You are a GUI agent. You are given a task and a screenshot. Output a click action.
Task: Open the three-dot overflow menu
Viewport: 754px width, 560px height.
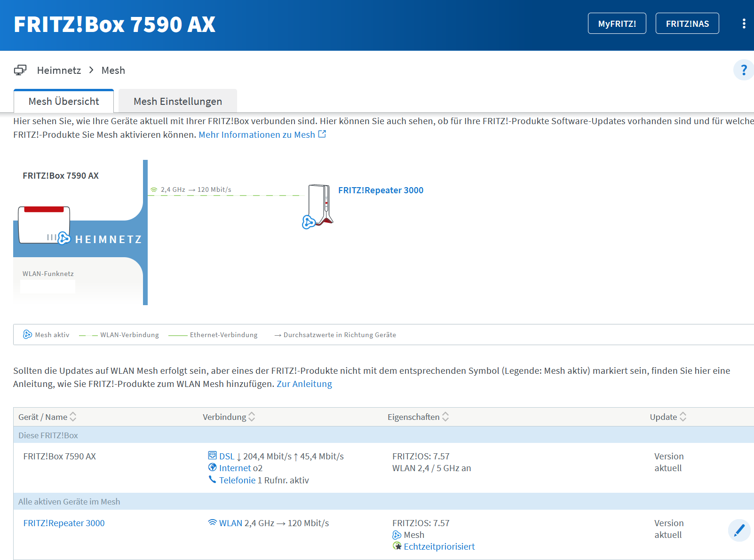pyautogui.click(x=744, y=24)
